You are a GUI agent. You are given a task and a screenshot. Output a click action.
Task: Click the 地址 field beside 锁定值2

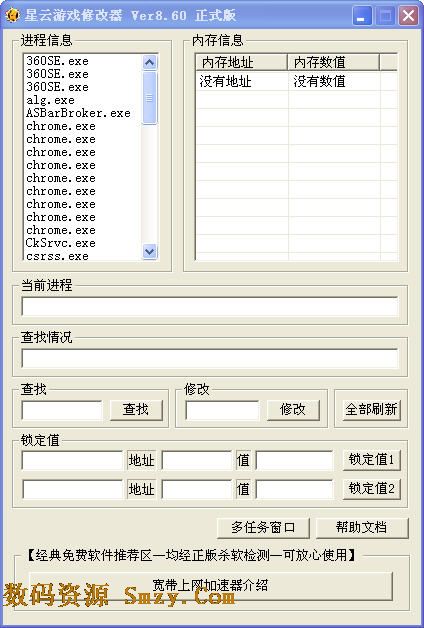(x=197, y=489)
